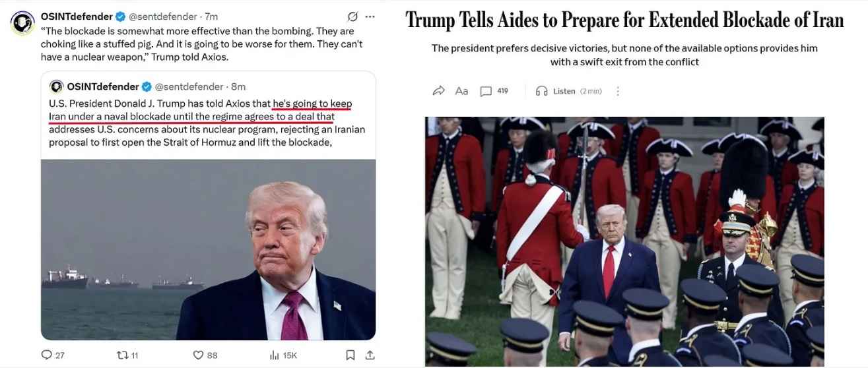Image resolution: width=868 pixels, height=368 pixels.
Task: Click the blockade article headline
Action: (624, 20)
